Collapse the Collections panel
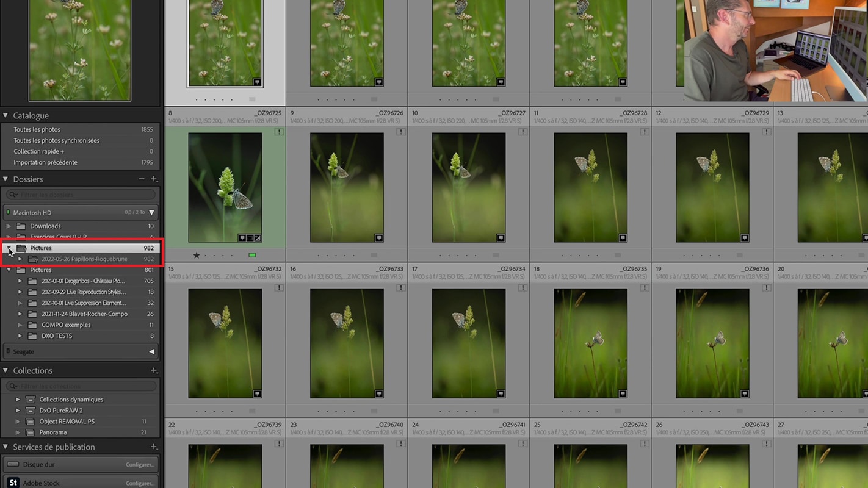This screenshot has width=868, height=488. (5, 371)
